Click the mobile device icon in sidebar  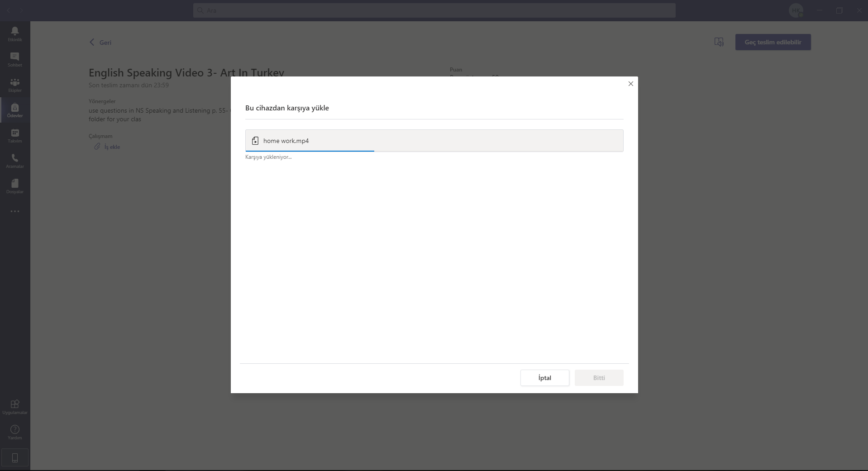[x=15, y=458]
